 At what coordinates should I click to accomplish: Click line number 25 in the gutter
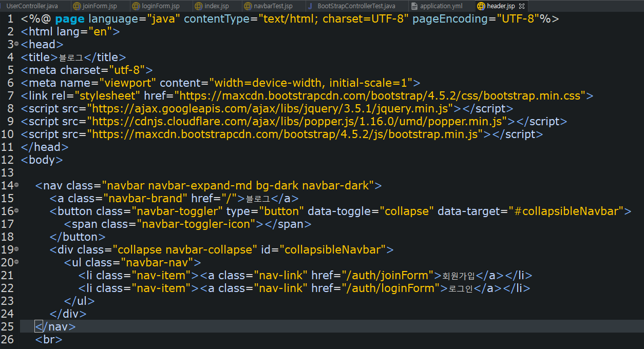pos(7,327)
